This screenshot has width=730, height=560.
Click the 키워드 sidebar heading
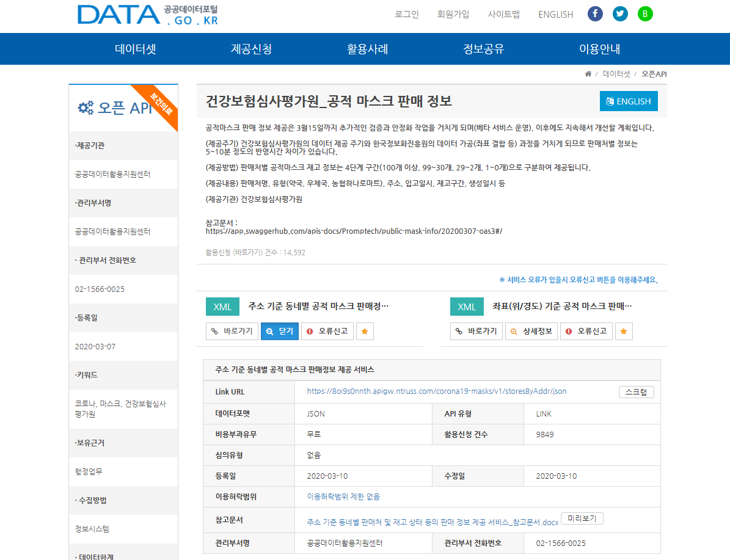(86, 375)
